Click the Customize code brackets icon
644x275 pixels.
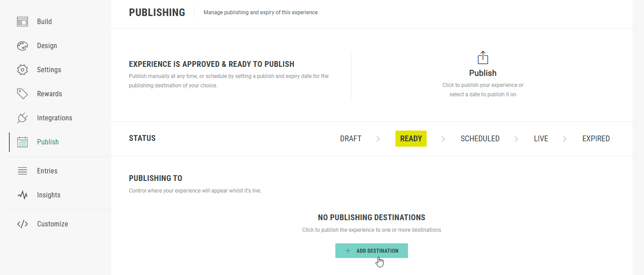pyautogui.click(x=22, y=224)
